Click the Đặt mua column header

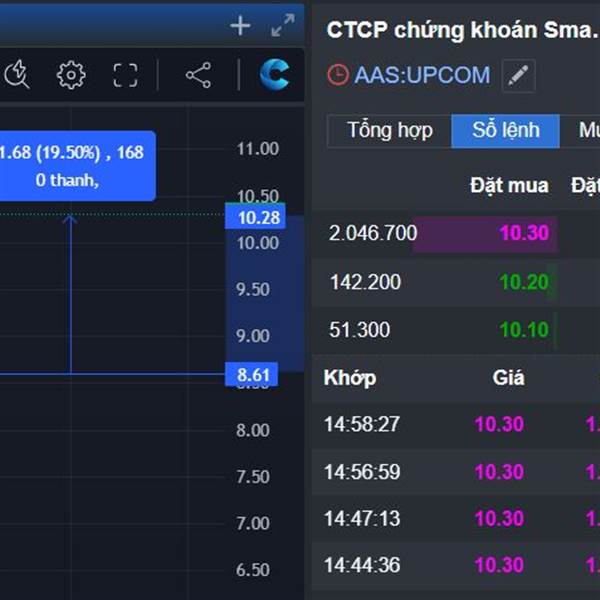(x=509, y=185)
